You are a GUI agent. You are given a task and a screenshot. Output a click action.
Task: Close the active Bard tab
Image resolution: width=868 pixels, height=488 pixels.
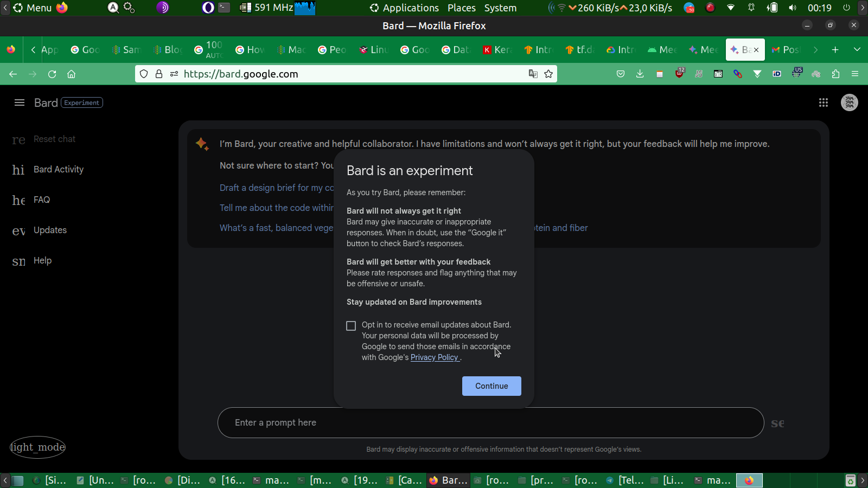coord(756,50)
